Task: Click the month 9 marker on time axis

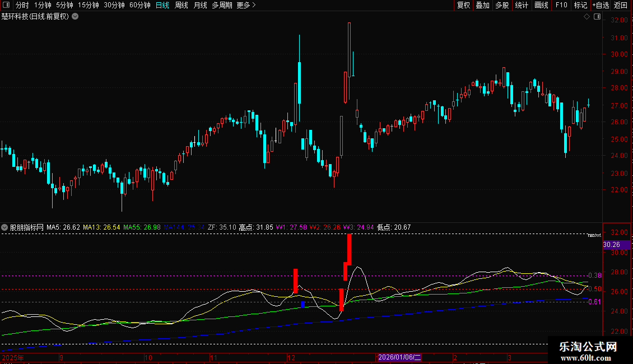Action: (62, 357)
